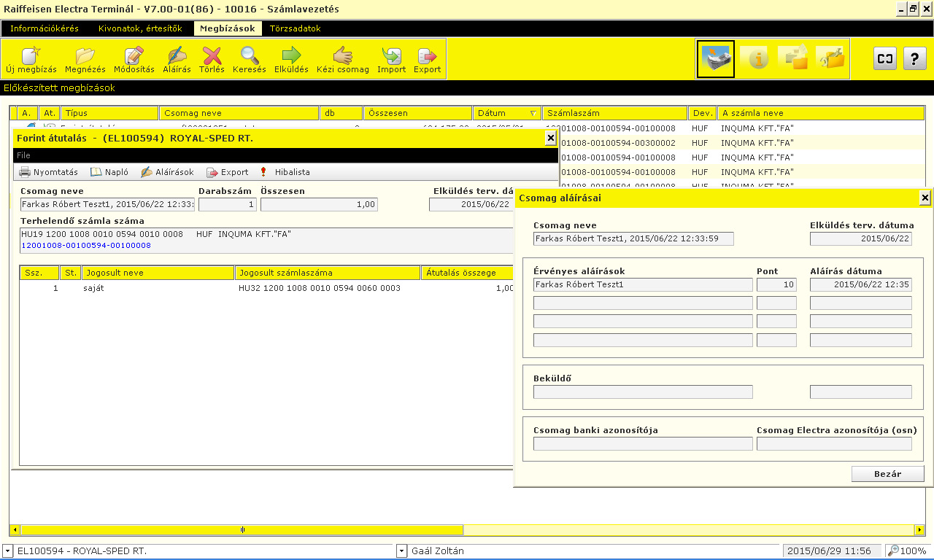The width and height of the screenshot is (934, 560).
Task: Click the Farkas Róbert Teszt1 signature field
Action: click(x=643, y=284)
